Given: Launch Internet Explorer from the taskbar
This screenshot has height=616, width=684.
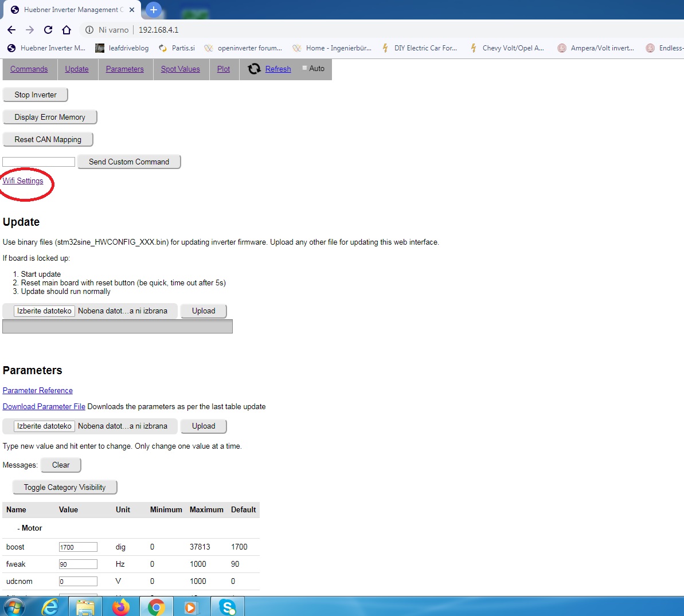Looking at the screenshot, I should tap(50, 606).
